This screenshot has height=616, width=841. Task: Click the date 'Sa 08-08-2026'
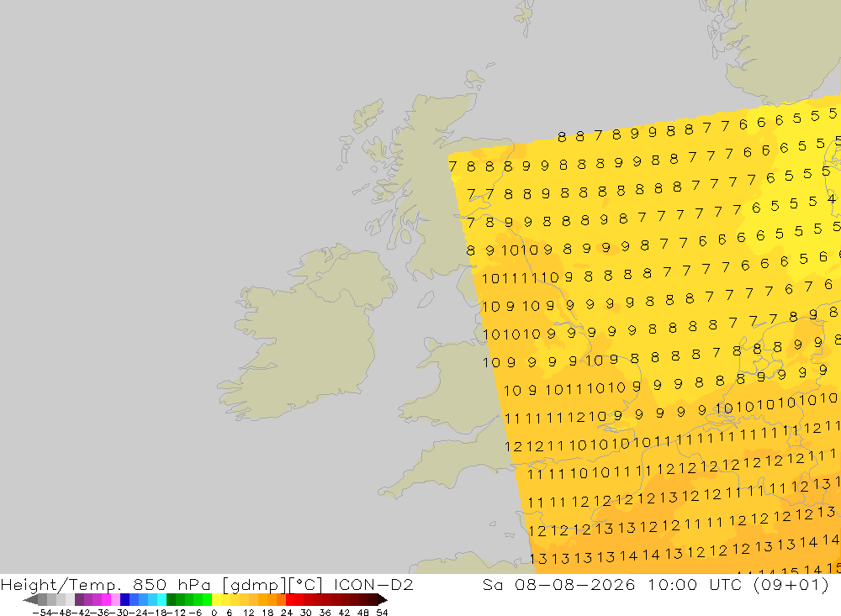[x=559, y=584]
